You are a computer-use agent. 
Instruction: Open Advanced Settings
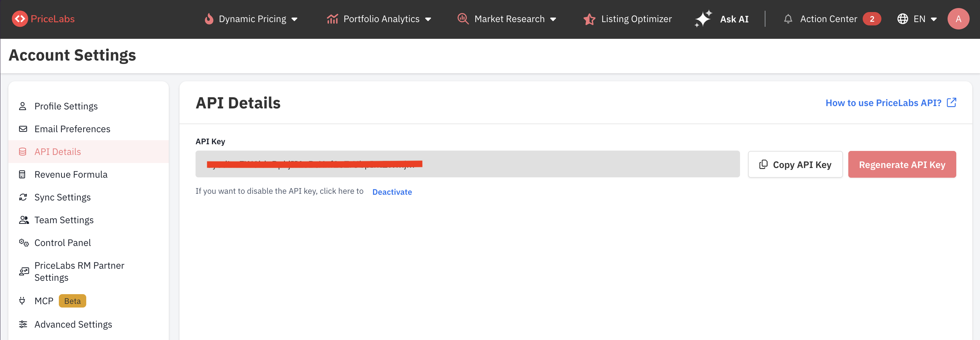click(x=88, y=324)
